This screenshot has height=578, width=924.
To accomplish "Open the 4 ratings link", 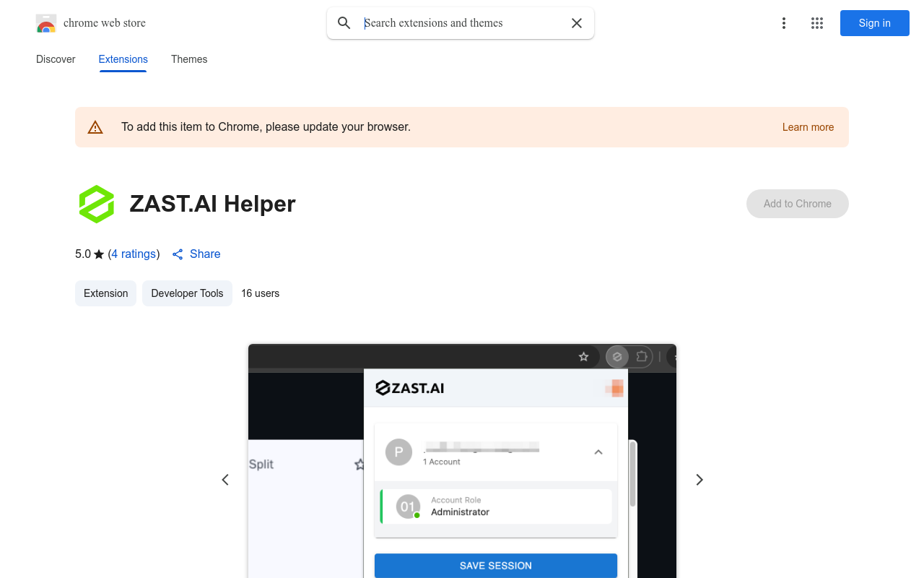I will point(134,254).
